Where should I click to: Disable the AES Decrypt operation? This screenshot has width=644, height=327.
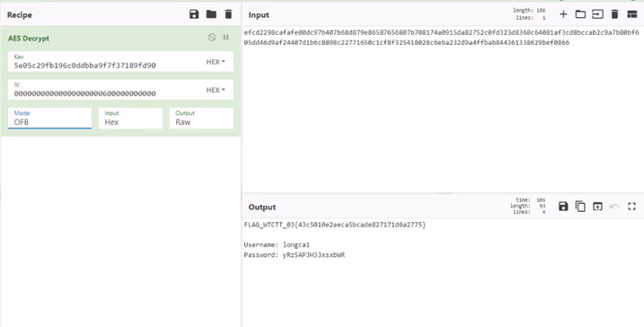[211, 38]
